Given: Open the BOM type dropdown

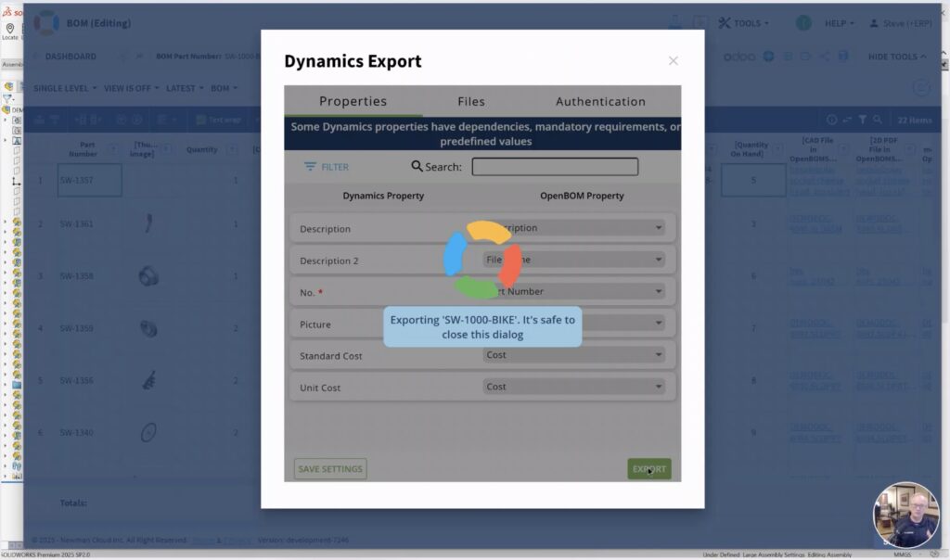Looking at the screenshot, I should pyautogui.click(x=225, y=88).
